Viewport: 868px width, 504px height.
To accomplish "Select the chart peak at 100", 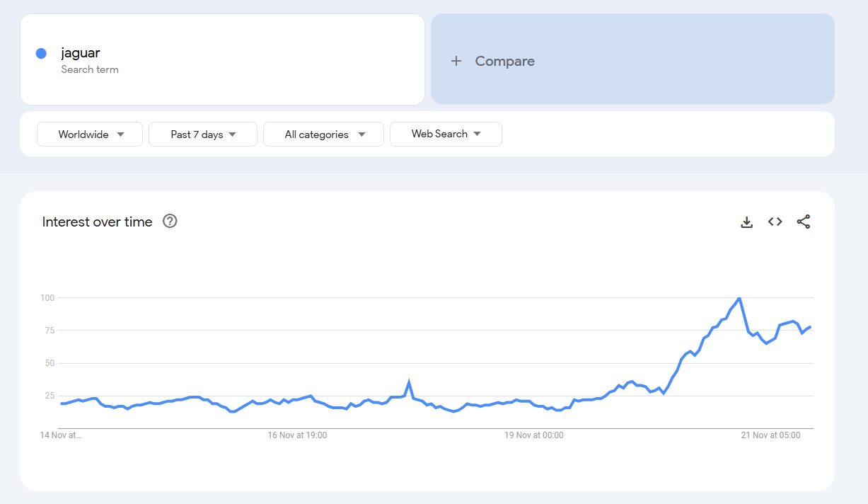I will pos(739,299).
